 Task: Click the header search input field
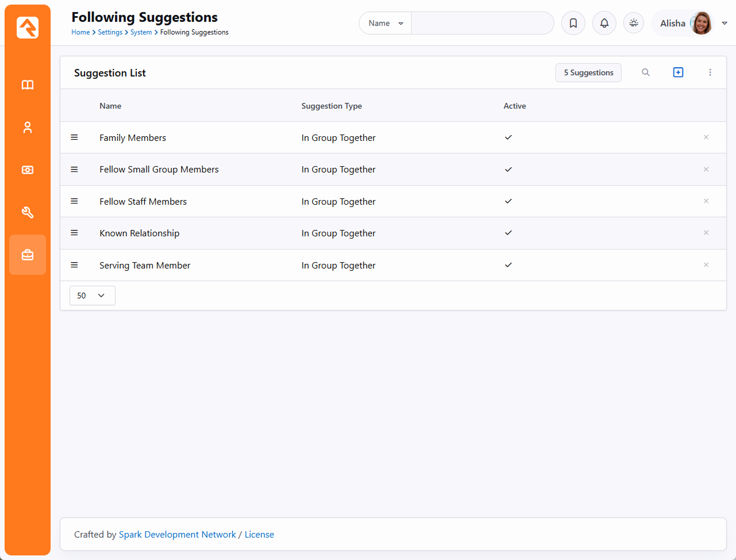482,24
